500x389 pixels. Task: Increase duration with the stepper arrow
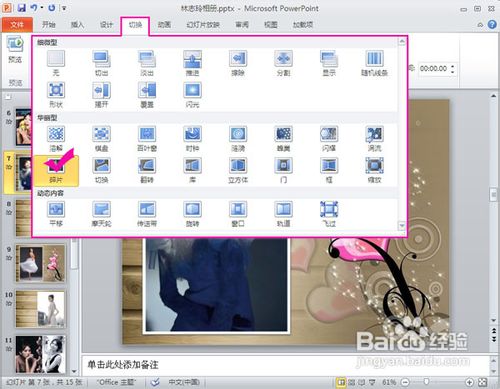453,66
